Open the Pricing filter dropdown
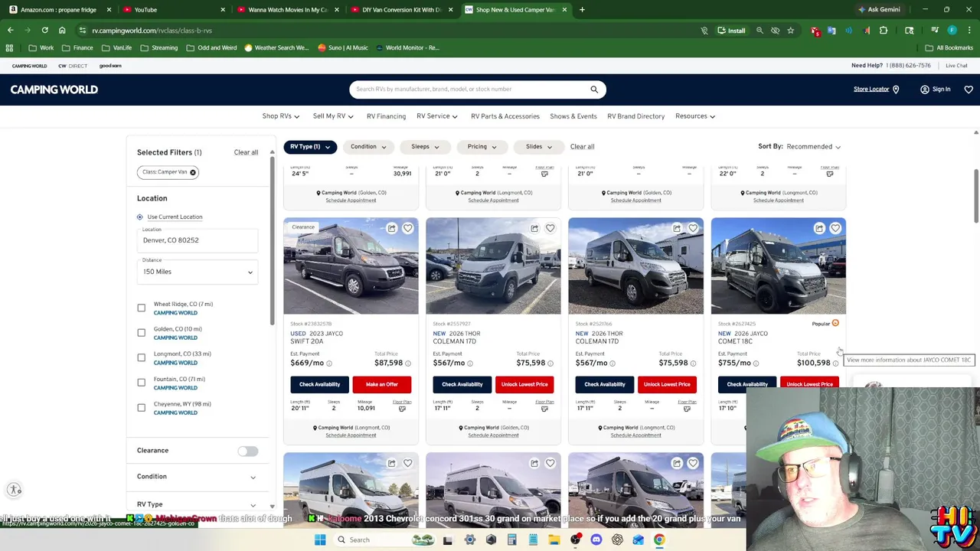980x551 pixels. point(482,147)
